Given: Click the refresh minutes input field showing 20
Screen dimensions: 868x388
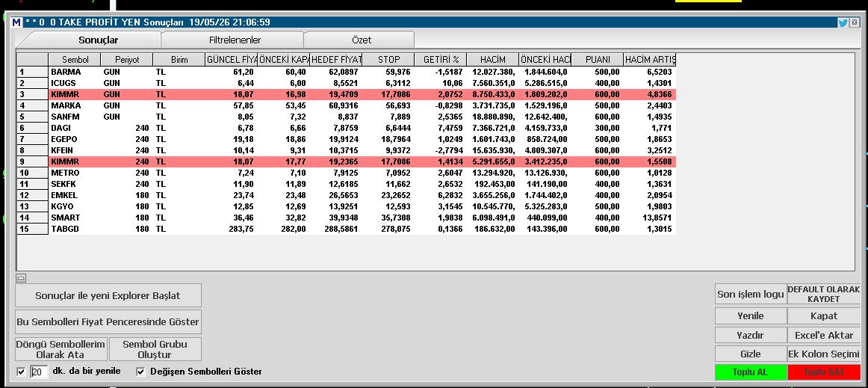Looking at the screenshot, I should 39,372.
